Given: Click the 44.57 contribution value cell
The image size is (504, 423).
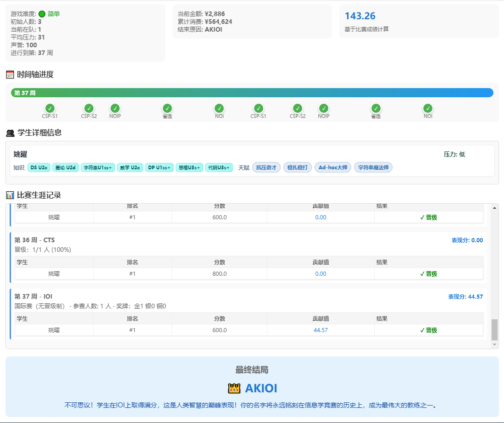Looking at the screenshot, I should click(x=321, y=330).
